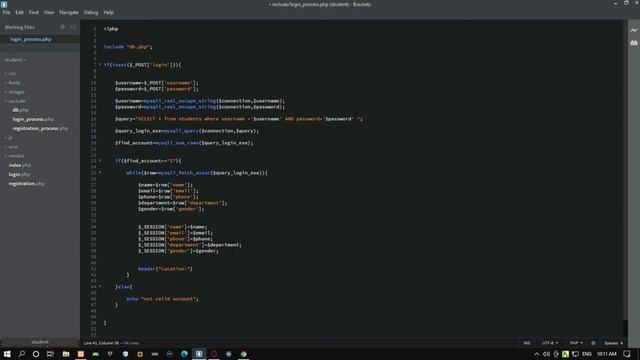Click cursor position text in status bar
Viewport: 640px width, 360px height.
coord(101,343)
